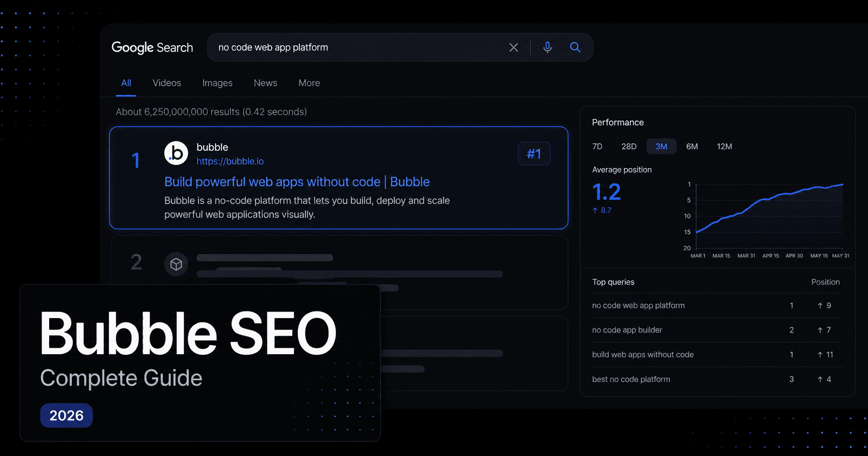868x456 pixels.
Task: Click the Bubble SEO title text
Action: (188, 333)
